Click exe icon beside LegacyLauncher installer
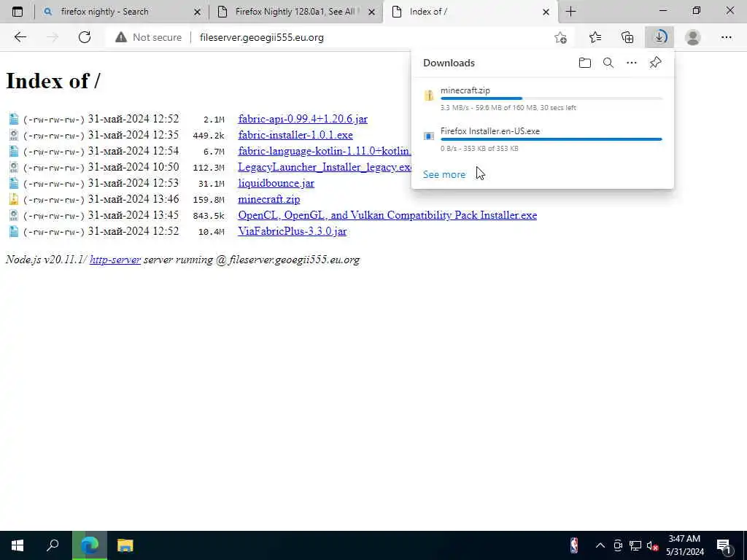747x560 pixels. coord(14,167)
